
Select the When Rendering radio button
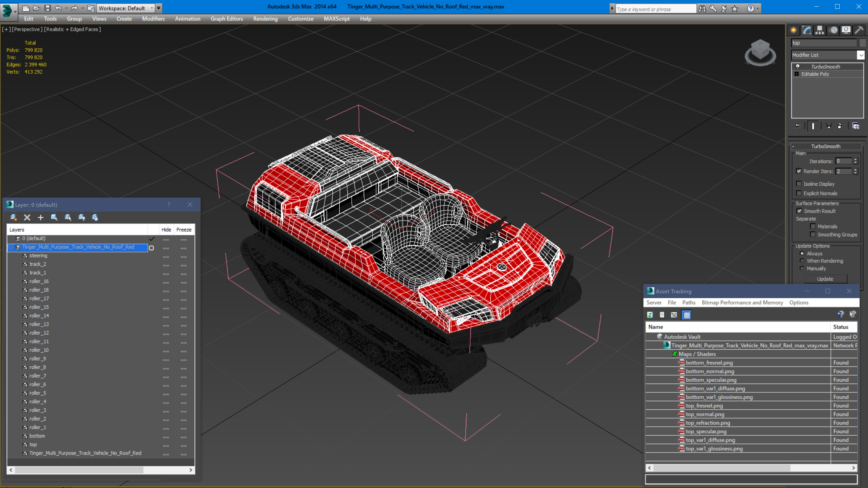tap(802, 261)
